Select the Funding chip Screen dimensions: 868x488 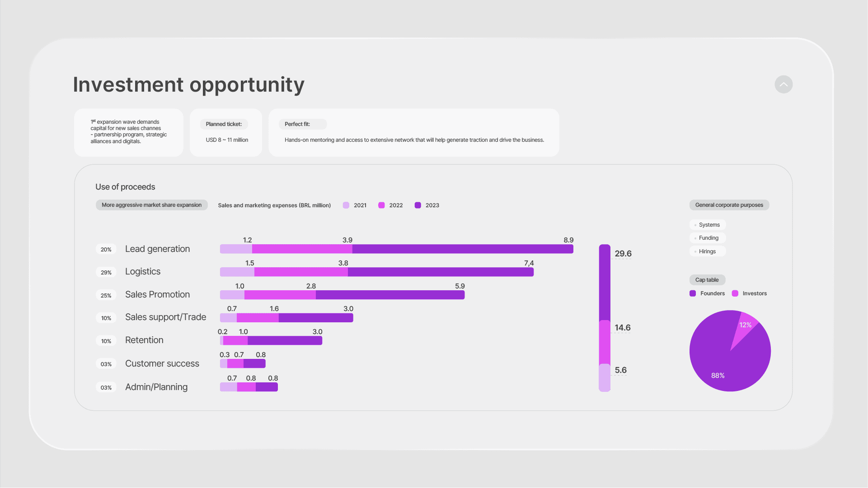(x=708, y=238)
